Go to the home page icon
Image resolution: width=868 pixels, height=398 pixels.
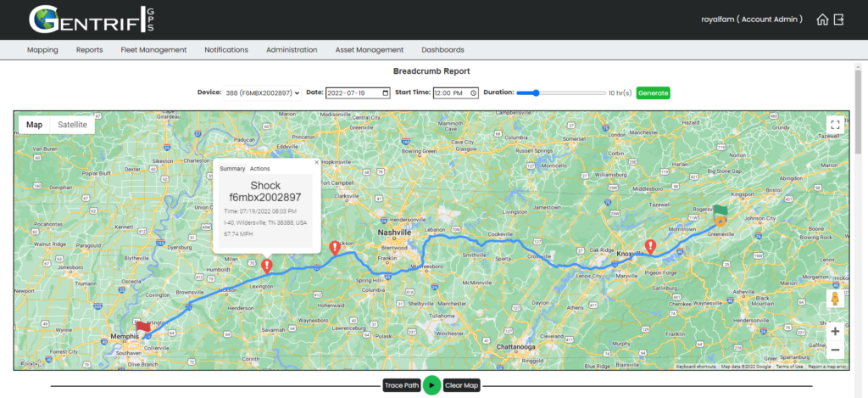[822, 20]
